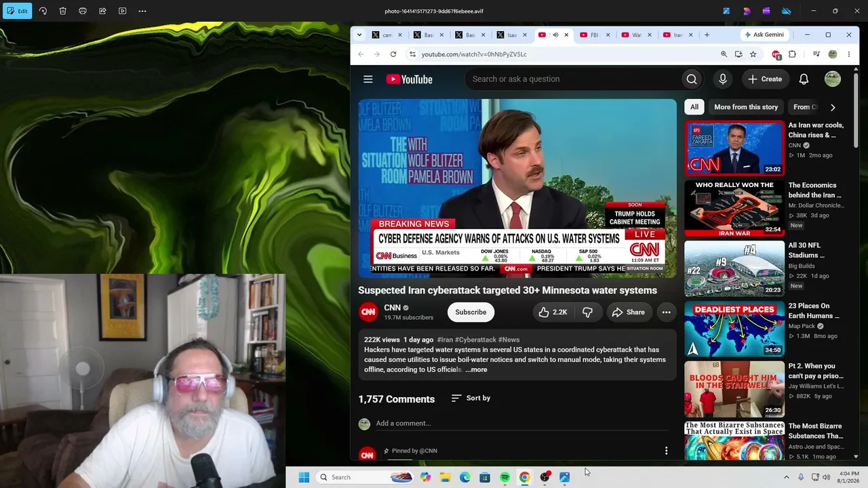Start slideshow in Photos toolbar
Image resolution: width=868 pixels, height=488 pixels.
[x=122, y=11]
